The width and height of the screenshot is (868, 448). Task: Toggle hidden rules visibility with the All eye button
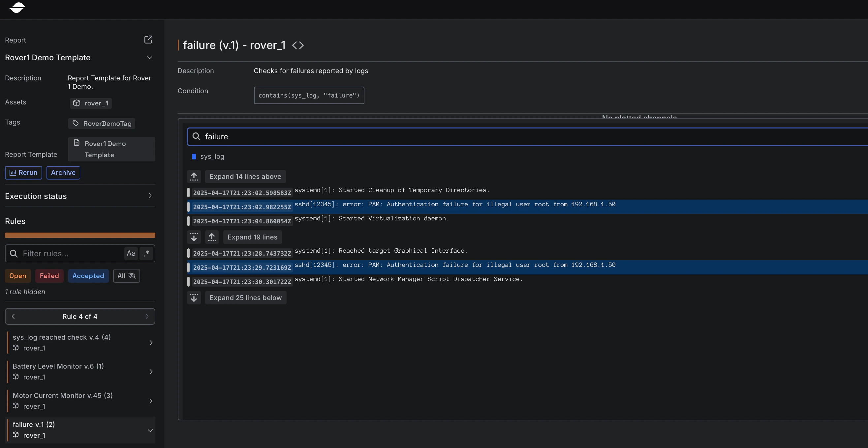click(126, 276)
